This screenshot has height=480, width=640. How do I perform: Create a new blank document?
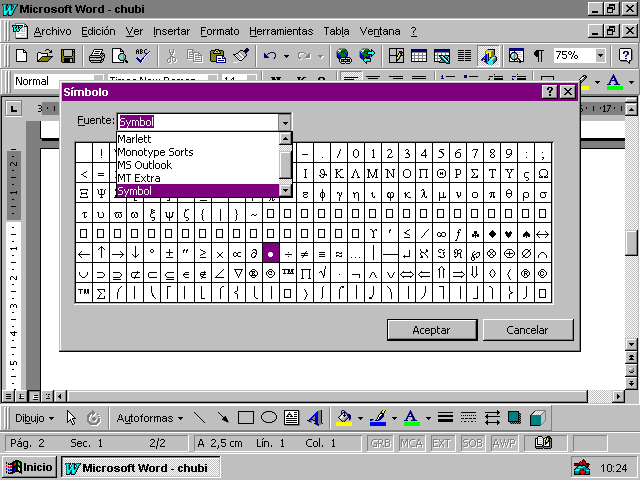coord(21,56)
